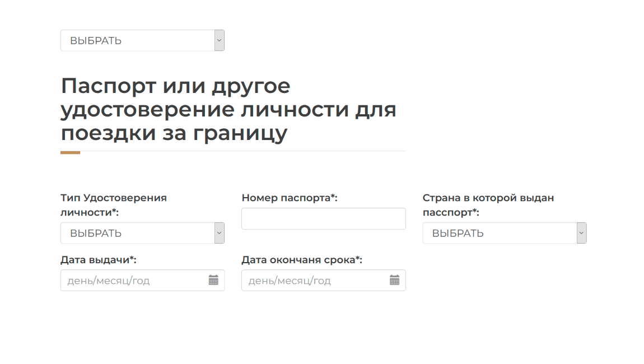Click the Страна в которой выдан пасспорт label
Viewport: 644px width, 364px height.
488,205
